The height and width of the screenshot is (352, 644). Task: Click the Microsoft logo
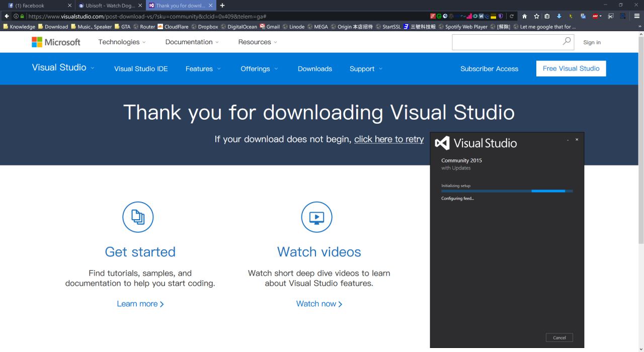(x=56, y=42)
